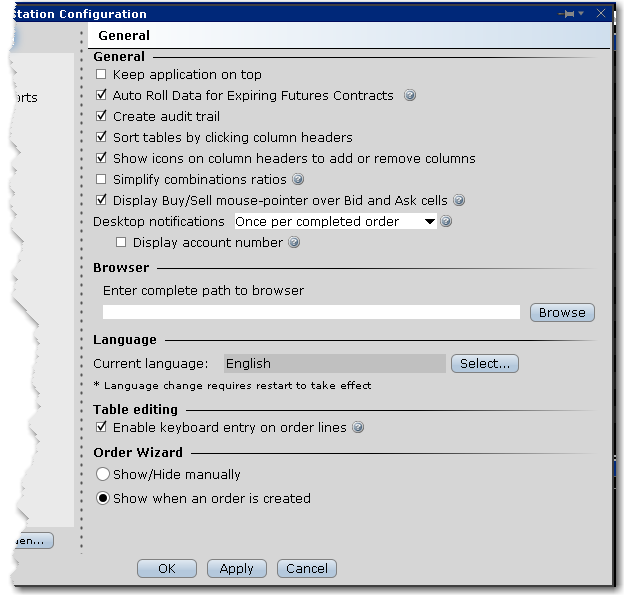Check the Display account number box
This screenshot has width=624, height=595.
(121, 243)
